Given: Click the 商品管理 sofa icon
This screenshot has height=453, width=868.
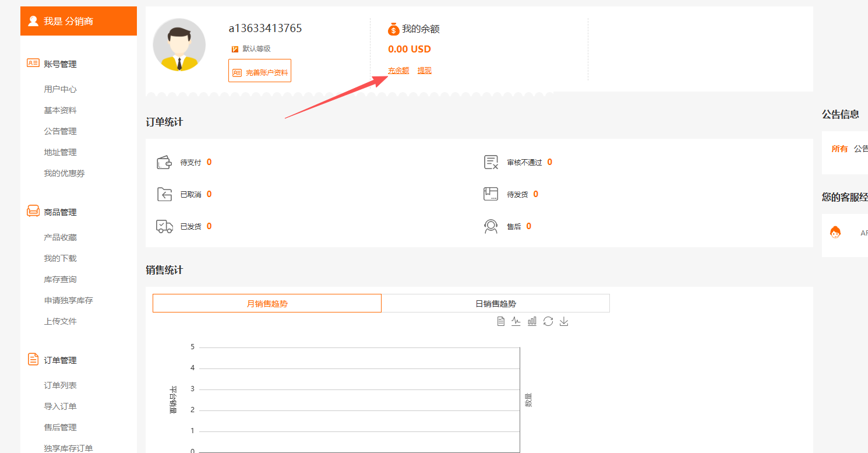Looking at the screenshot, I should tap(33, 211).
